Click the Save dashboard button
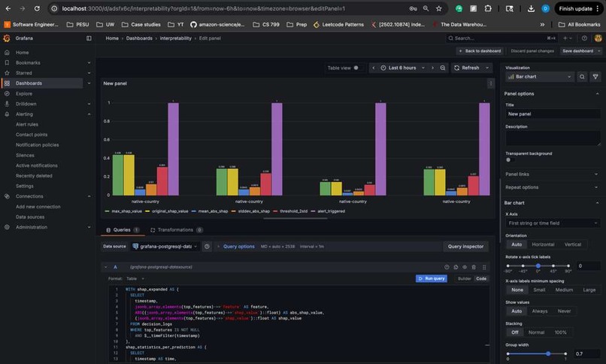 tap(577, 51)
